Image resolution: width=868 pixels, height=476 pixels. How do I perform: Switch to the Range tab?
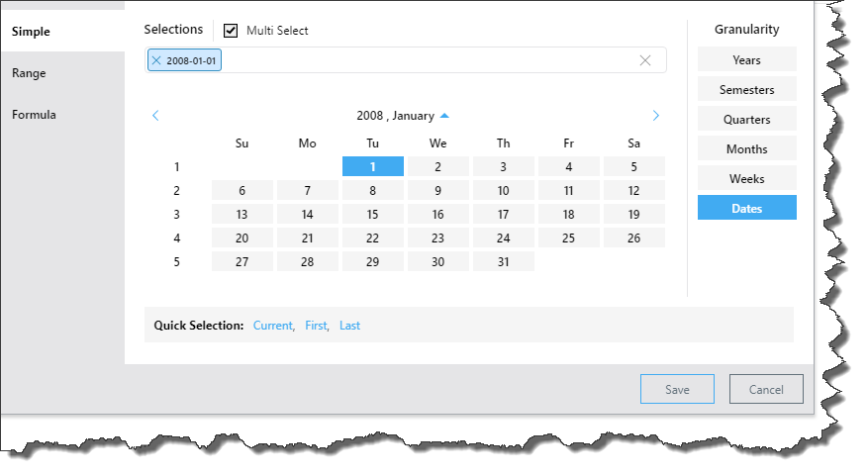tap(29, 73)
